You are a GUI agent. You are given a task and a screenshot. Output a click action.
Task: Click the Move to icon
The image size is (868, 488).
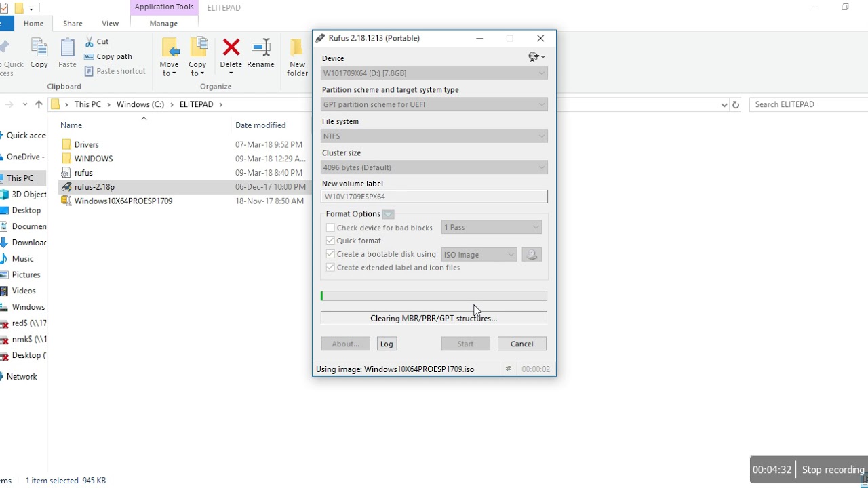point(170,47)
